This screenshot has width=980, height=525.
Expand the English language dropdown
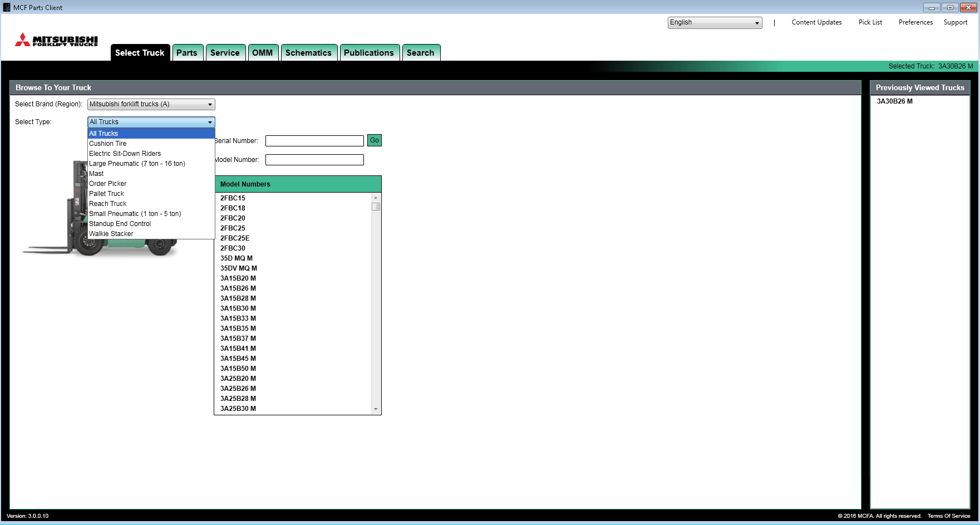pyautogui.click(x=715, y=23)
